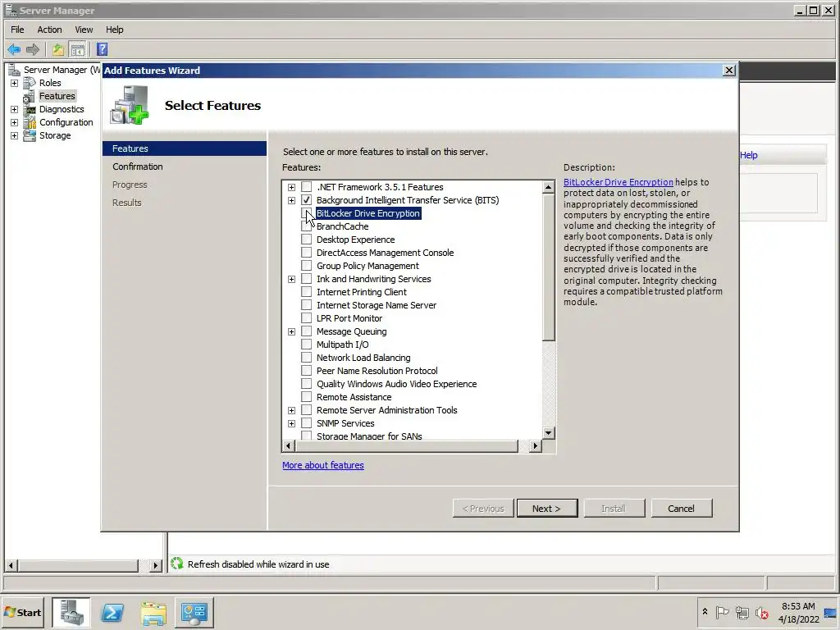This screenshot has width=840, height=630.
Task: Check DirectAccess Management Console checkbox
Action: (x=307, y=253)
